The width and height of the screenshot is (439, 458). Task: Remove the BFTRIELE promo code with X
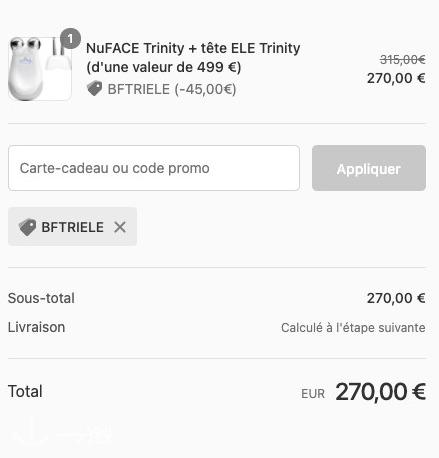click(x=120, y=227)
